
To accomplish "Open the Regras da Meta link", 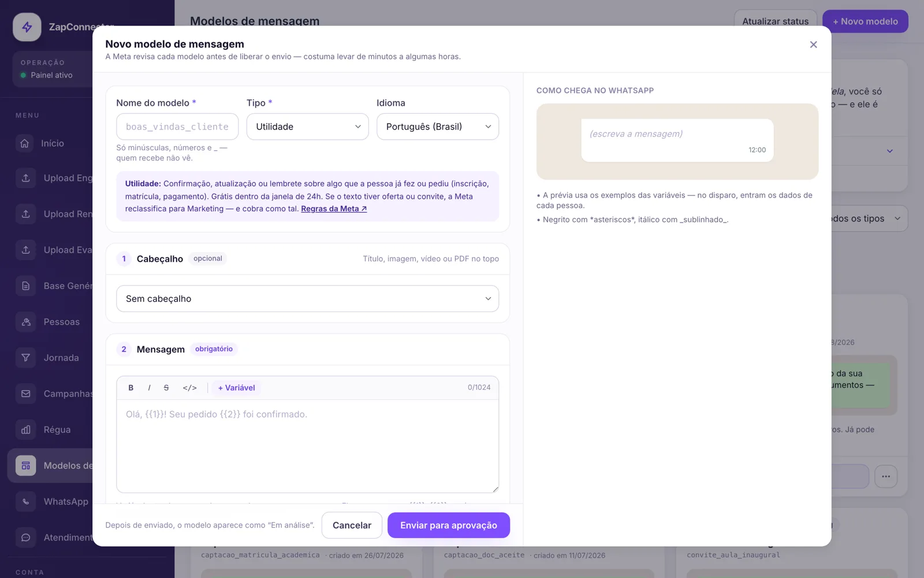I will click(334, 209).
